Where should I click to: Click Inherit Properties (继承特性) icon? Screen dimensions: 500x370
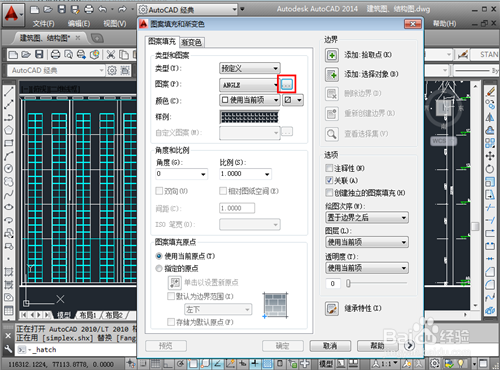pos(332,309)
